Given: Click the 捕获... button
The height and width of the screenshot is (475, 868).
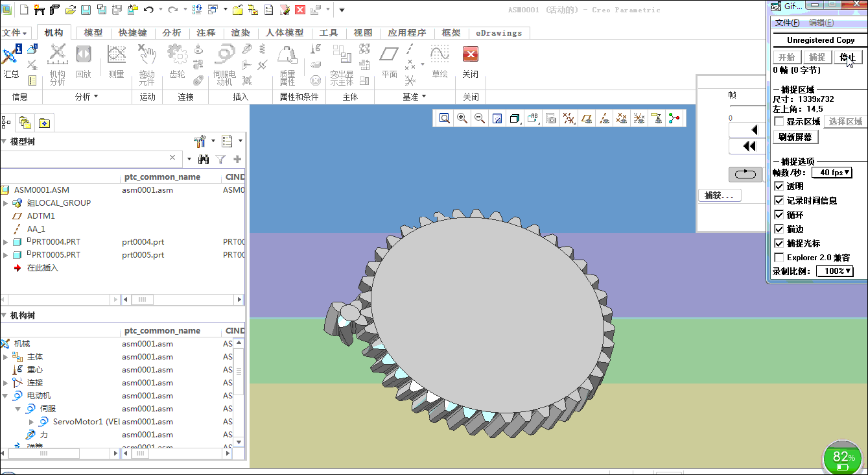Looking at the screenshot, I should pyautogui.click(x=720, y=195).
